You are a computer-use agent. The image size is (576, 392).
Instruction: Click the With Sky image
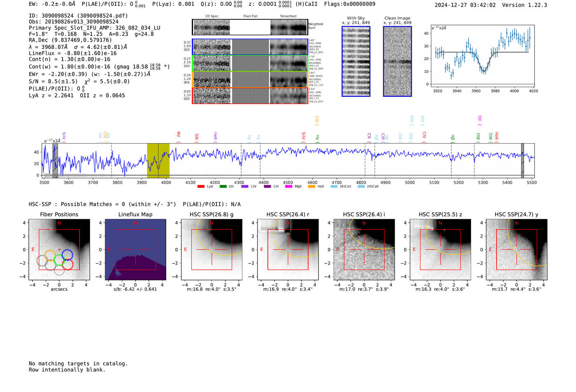click(356, 61)
